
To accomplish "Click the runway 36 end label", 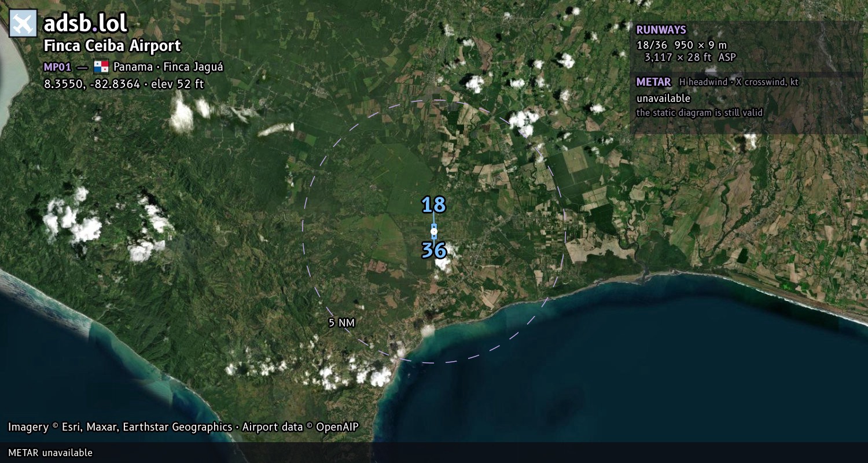I will pyautogui.click(x=434, y=251).
